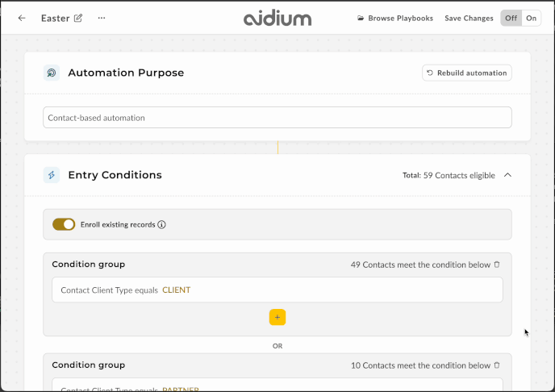Click Rebuild automation button
555x392 pixels.
tap(467, 73)
